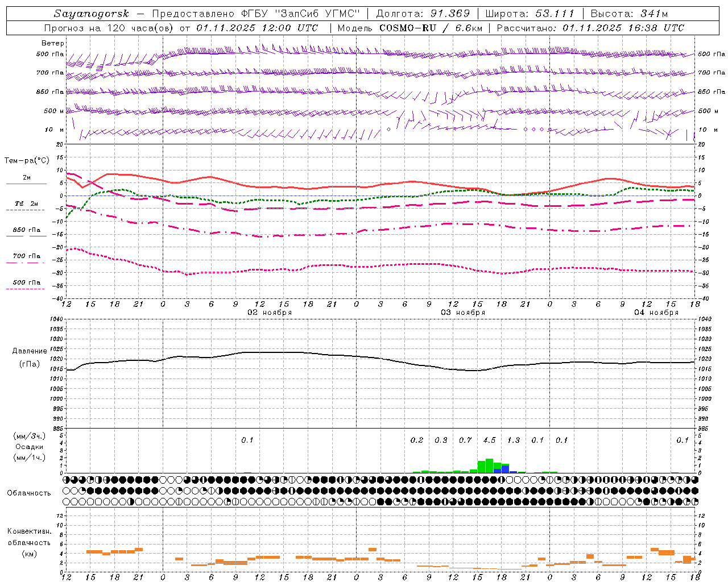The width and height of the screenshot is (728, 582).
Task: Click the red 2м temperature legend line
Action: tap(27, 184)
